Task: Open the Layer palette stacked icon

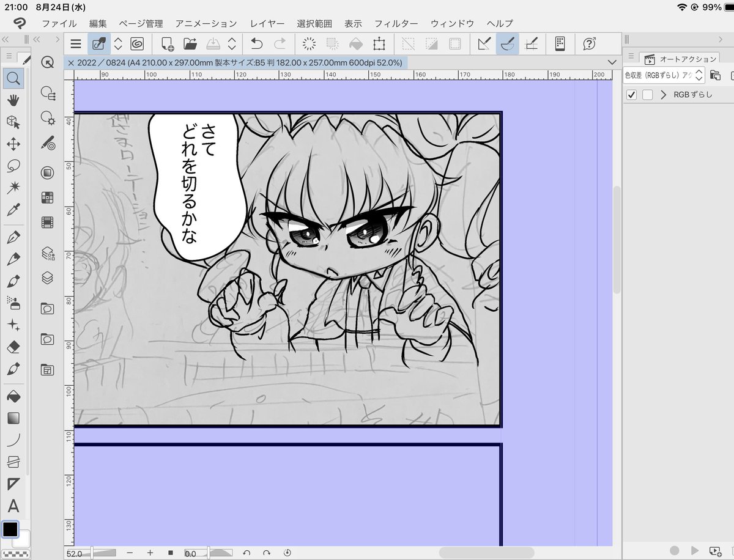Action: click(48, 278)
